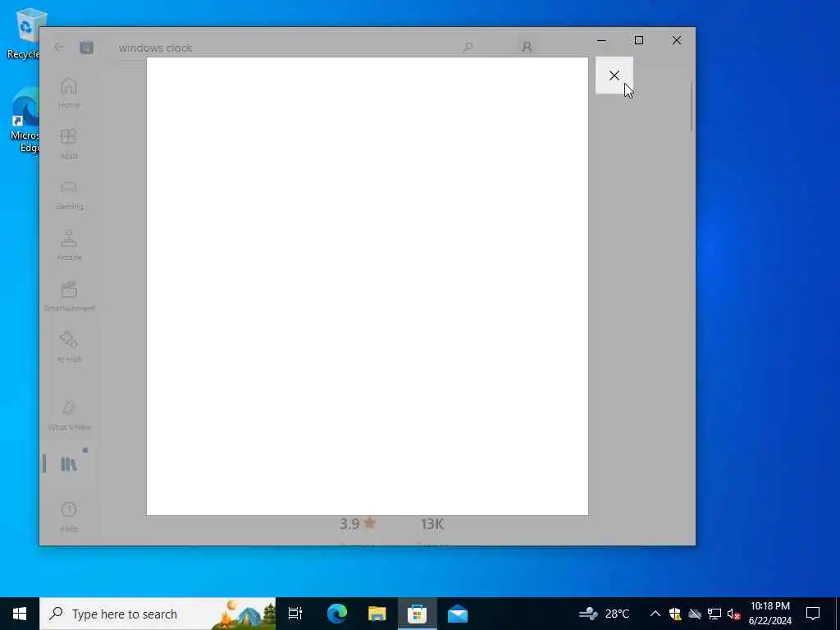Open the user profile icon in Store header
Screen dimensions: 840x630
[x=527, y=47]
